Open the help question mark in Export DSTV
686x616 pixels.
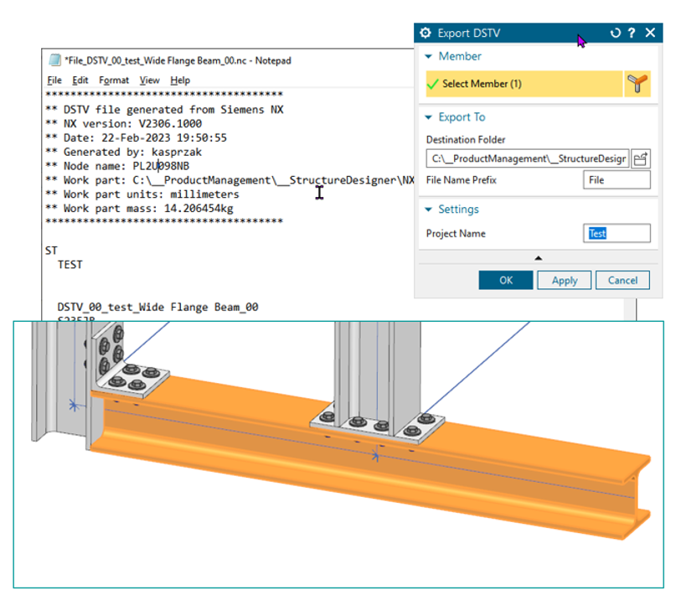632,34
